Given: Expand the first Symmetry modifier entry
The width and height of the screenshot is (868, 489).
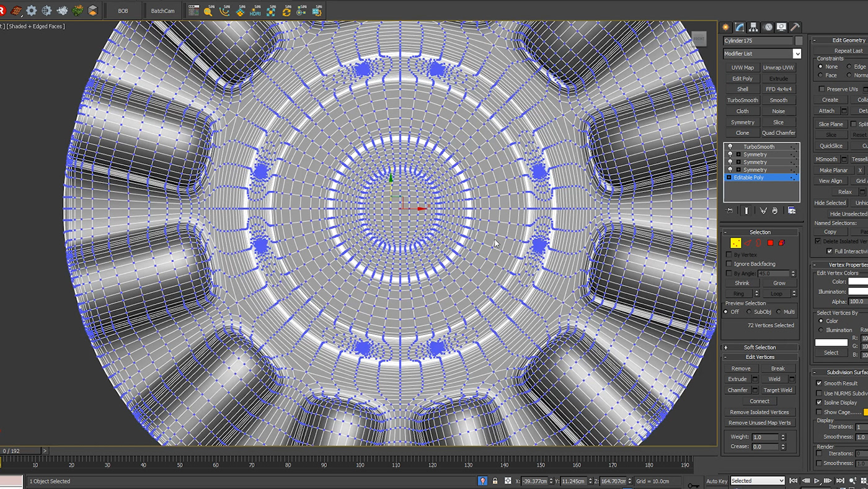Looking at the screenshot, I should (x=738, y=155).
